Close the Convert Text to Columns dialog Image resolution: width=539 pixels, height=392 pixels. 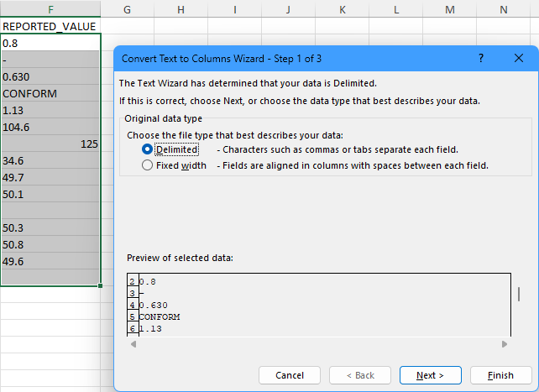point(519,58)
